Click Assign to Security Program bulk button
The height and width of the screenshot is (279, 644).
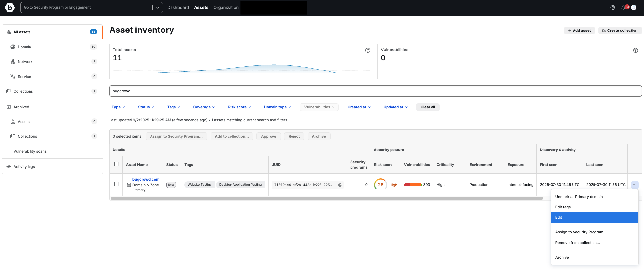point(176,136)
